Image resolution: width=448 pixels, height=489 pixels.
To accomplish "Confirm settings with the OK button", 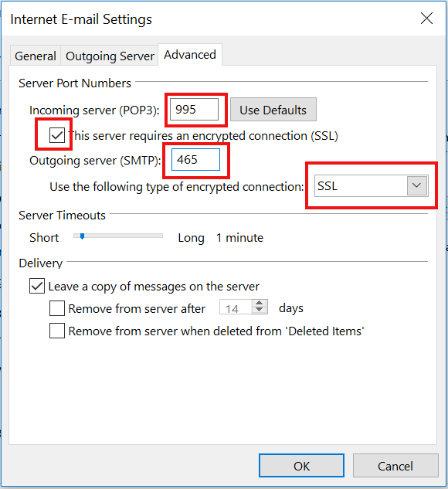I will click(x=301, y=466).
